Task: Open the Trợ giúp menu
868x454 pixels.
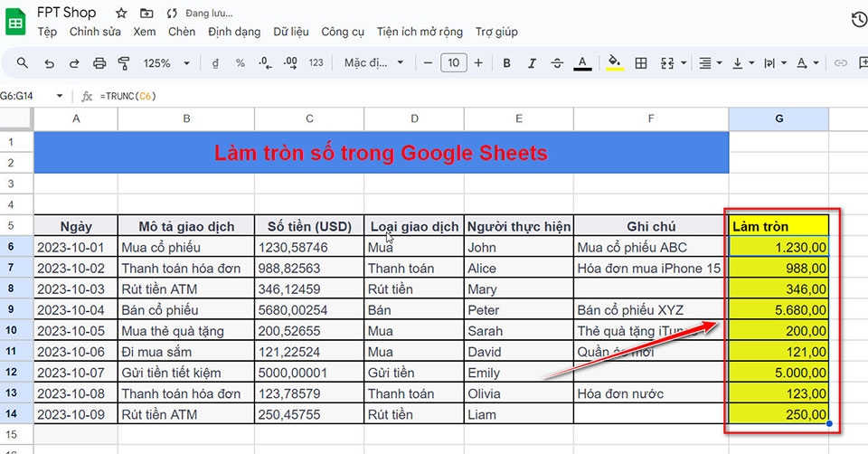Action: (496, 33)
